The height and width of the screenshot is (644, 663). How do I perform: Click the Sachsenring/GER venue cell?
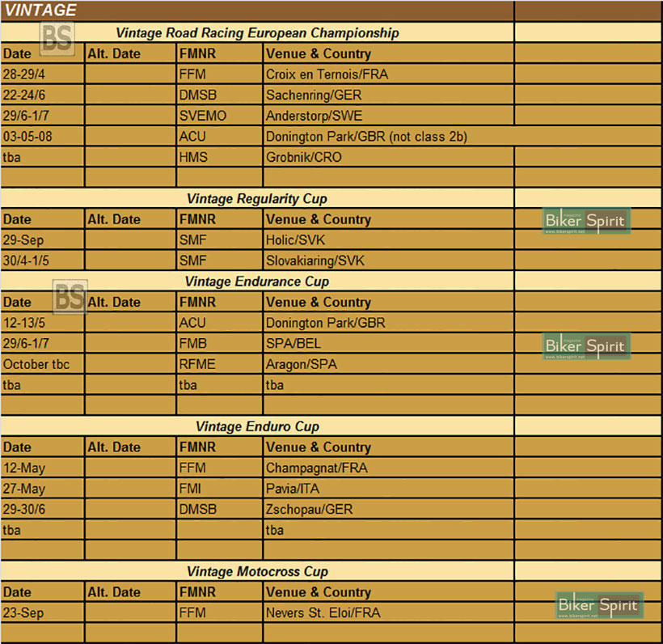click(314, 95)
